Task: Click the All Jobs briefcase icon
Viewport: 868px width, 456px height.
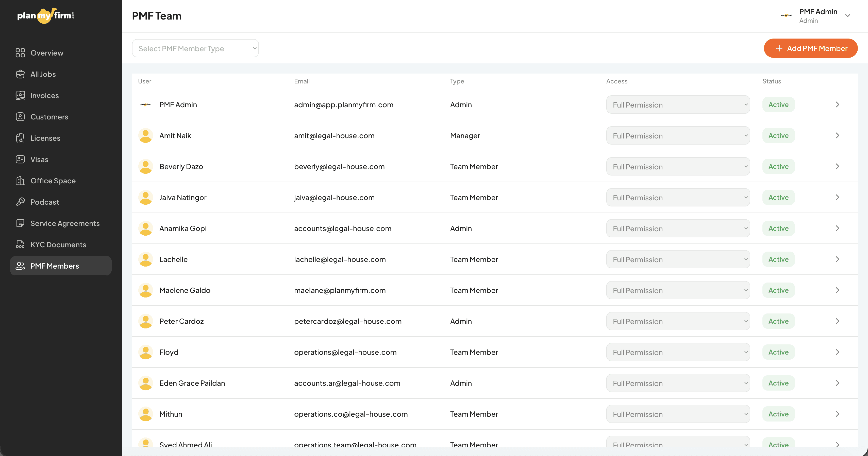Action: (20, 74)
